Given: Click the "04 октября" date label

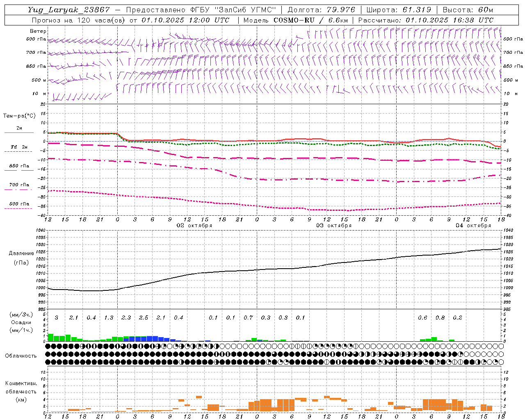Looking at the screenshot, I should (x=473, y=226).
